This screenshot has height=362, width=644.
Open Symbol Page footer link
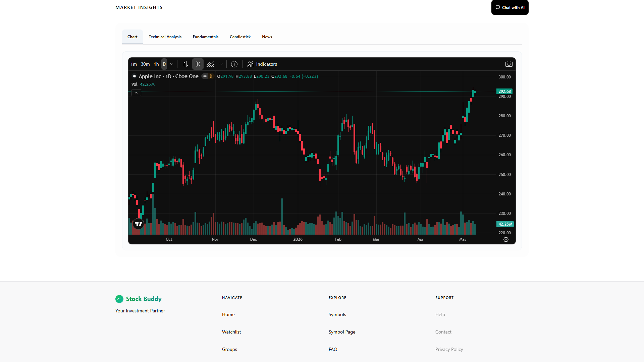(x=342, y=332)
